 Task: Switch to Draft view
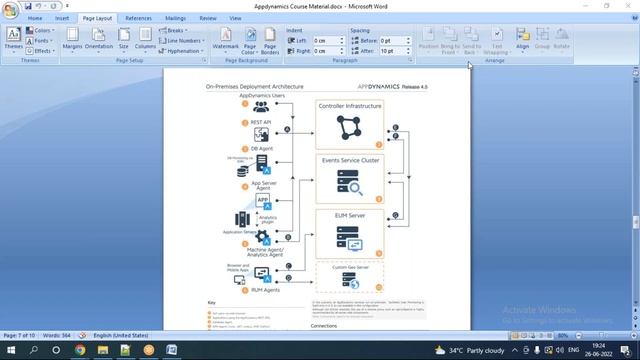549,336
